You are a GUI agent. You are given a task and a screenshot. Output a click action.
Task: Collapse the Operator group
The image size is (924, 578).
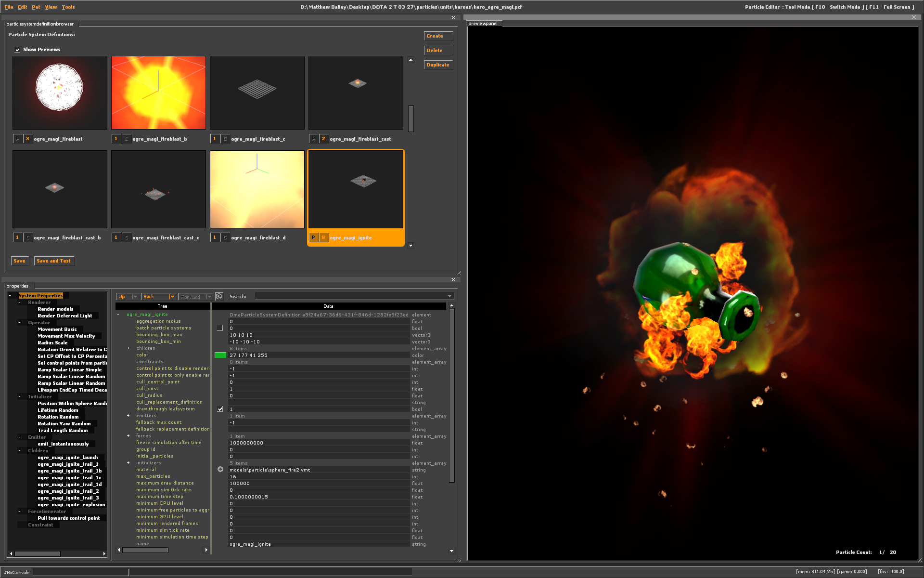click(x=20, y=323)
